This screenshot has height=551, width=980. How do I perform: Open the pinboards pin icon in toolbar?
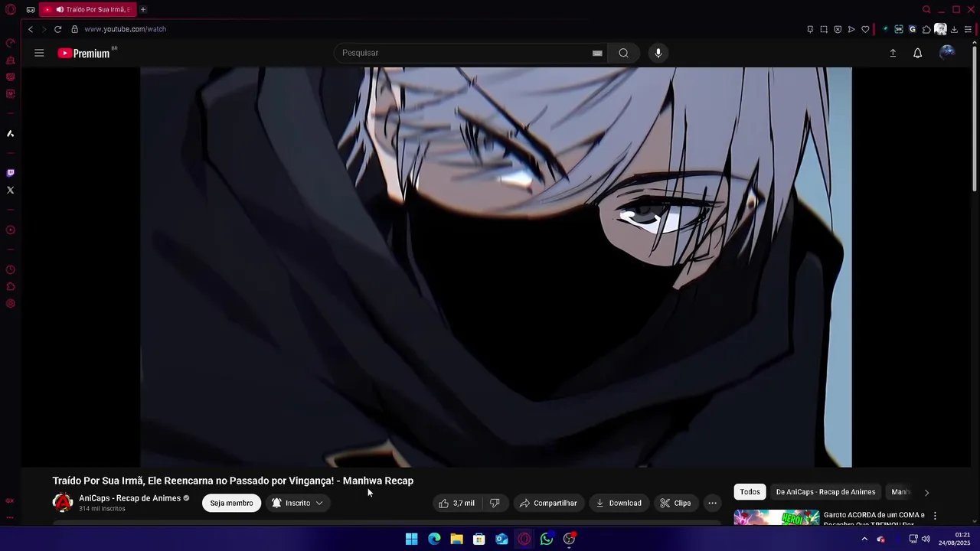[x=810, y=29]
